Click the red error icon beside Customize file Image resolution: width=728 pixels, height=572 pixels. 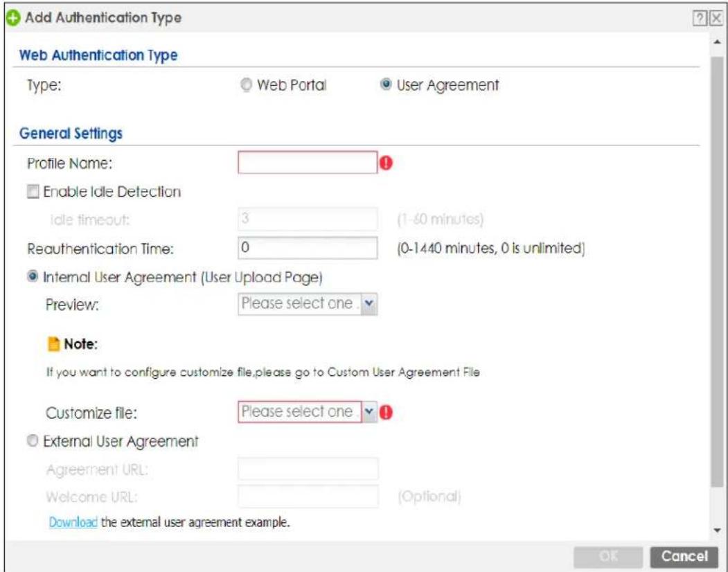(x=387, y=412)
